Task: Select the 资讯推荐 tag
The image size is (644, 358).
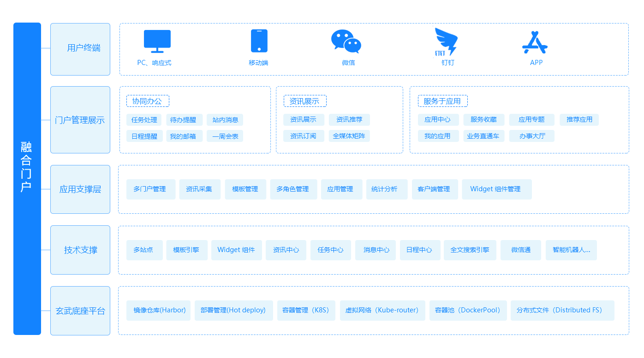Action: (x=349, y=120)
